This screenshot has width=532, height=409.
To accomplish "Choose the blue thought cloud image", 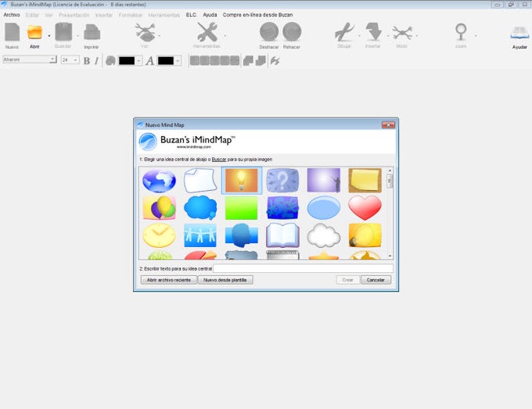I will pos(200,207).
